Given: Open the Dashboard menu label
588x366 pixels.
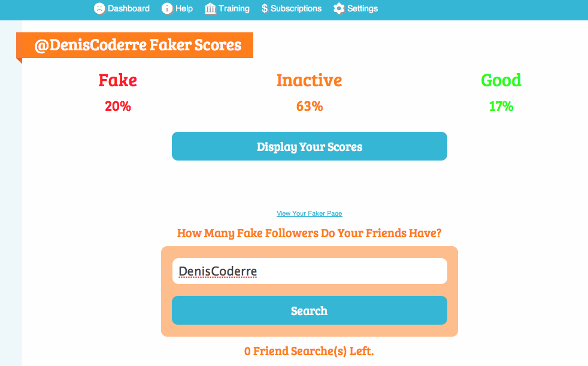Looking at the screenshot, I should 129,8.
